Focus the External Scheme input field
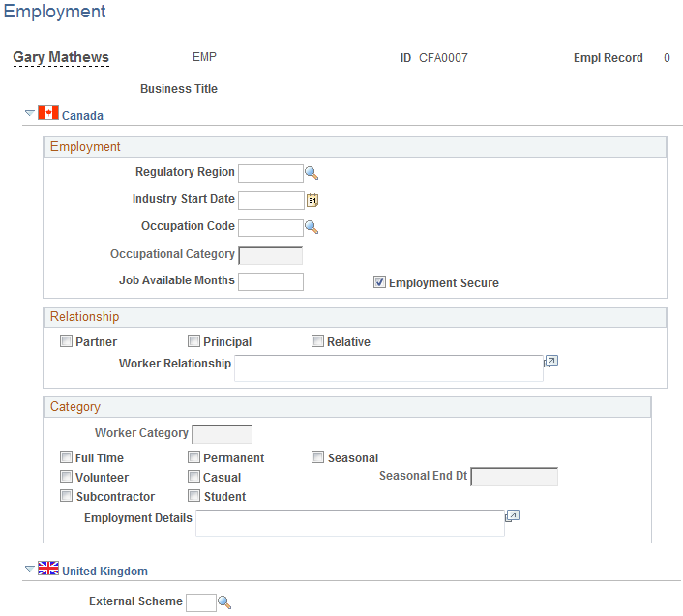The image size is (683, 616). [x=201, y=602]
